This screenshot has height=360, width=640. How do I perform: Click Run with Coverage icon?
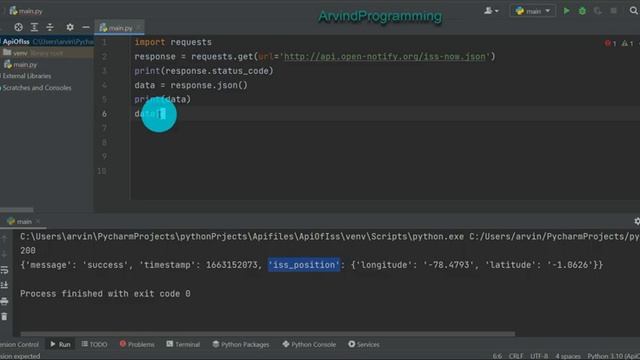pyautogui.click(x=598, y=11)
